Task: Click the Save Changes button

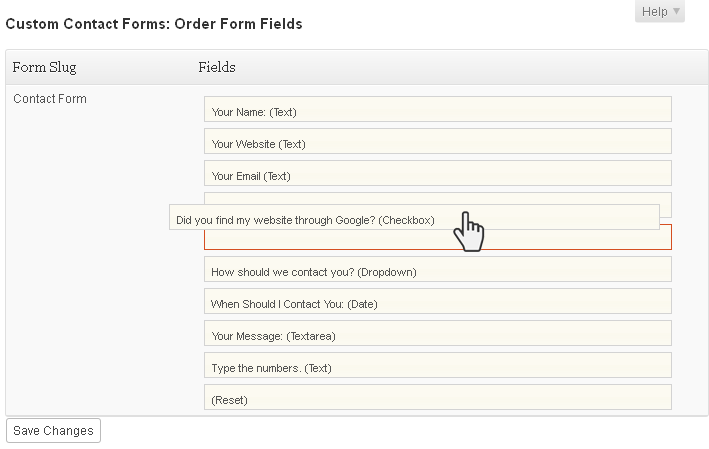Action: coord(53,430)
